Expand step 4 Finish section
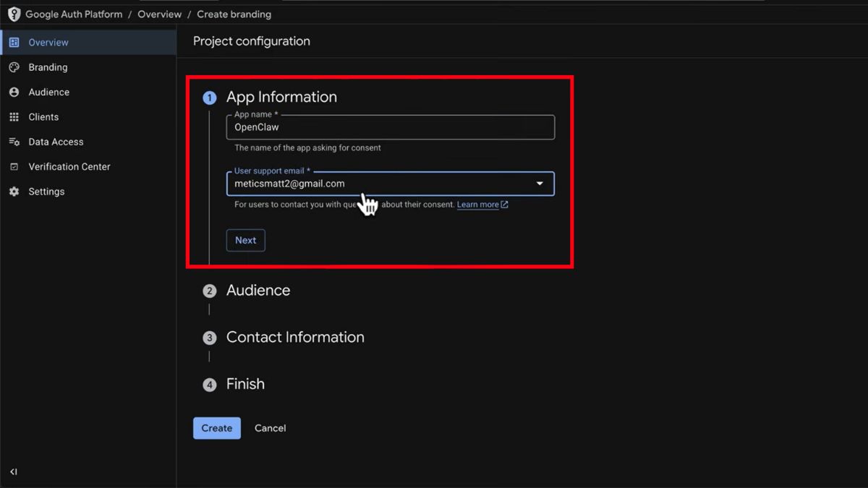This screenshot has width=868, height=488. [245, 385]
